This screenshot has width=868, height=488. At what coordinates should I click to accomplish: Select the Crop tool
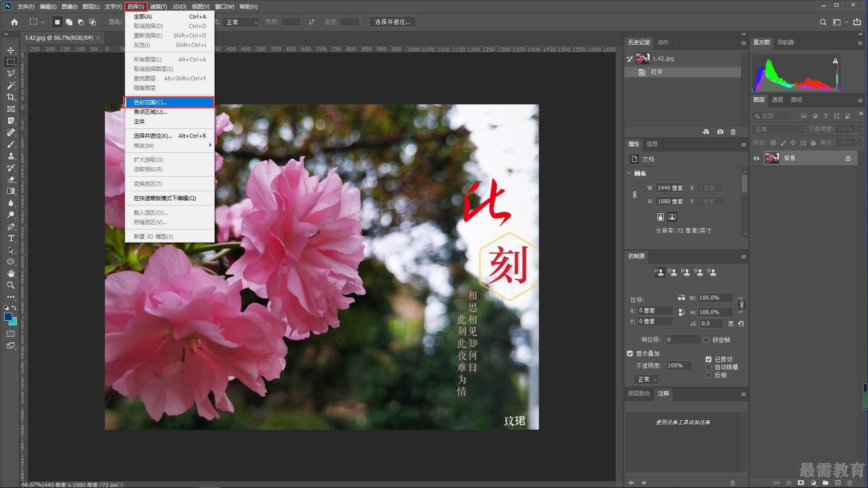11,97
